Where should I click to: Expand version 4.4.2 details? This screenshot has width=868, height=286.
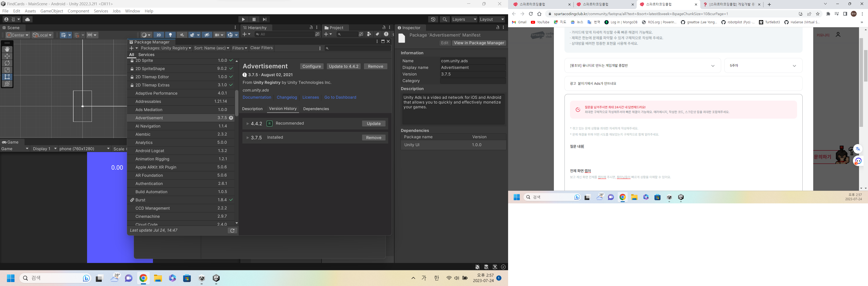pyautogui.click(x=248, y=124)
